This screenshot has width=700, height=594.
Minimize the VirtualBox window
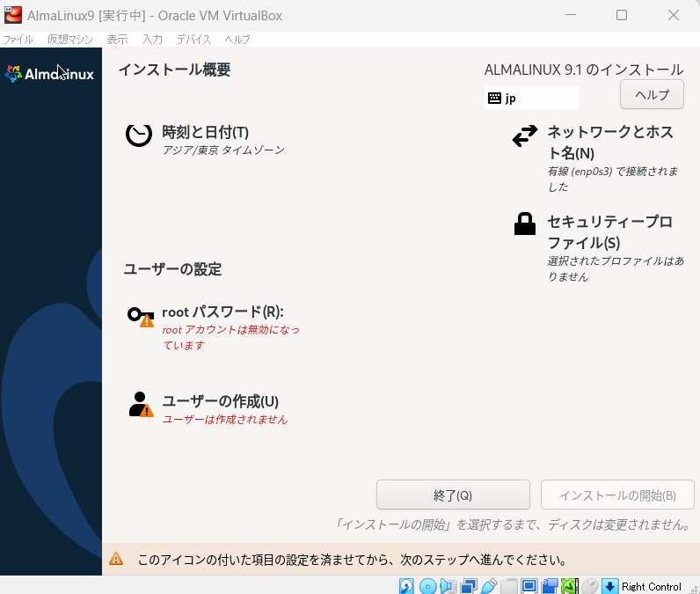click(x=571, y=15)
